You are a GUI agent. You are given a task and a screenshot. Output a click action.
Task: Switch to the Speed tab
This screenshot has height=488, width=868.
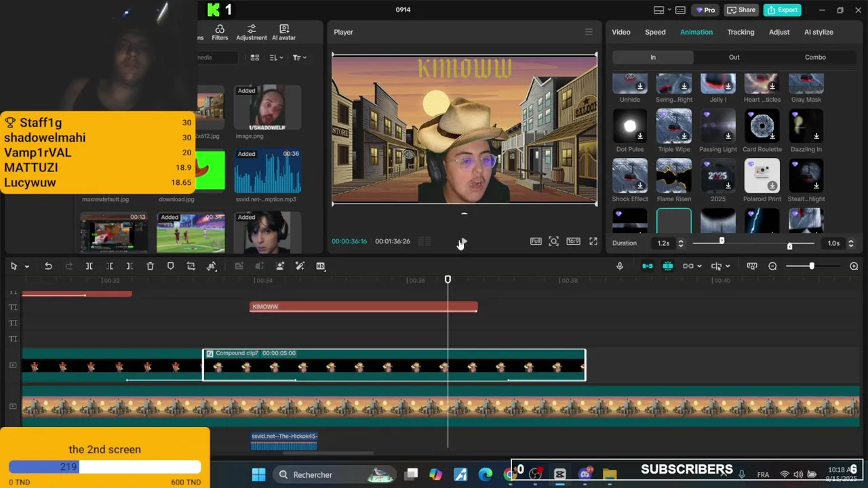click(655, 32)
